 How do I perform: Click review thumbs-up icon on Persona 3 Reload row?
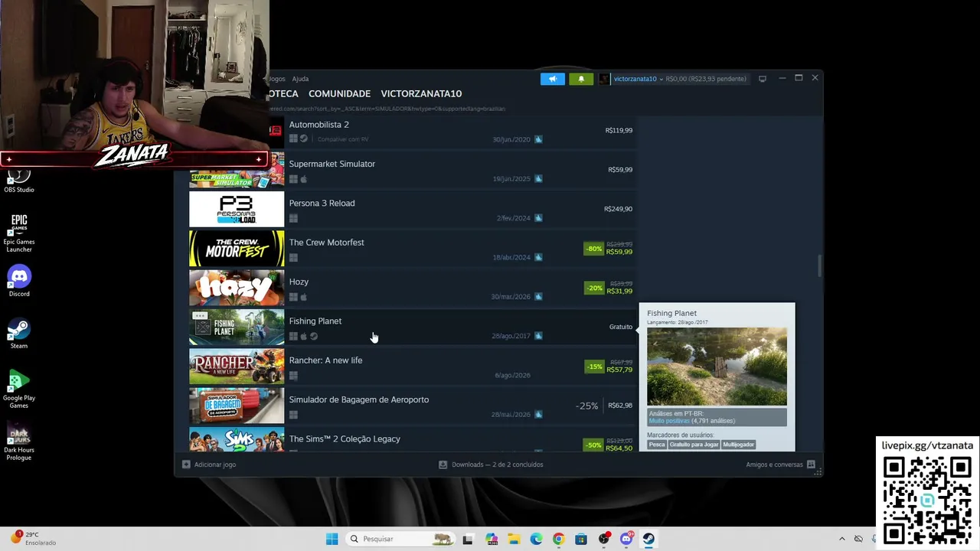[538, 218]
